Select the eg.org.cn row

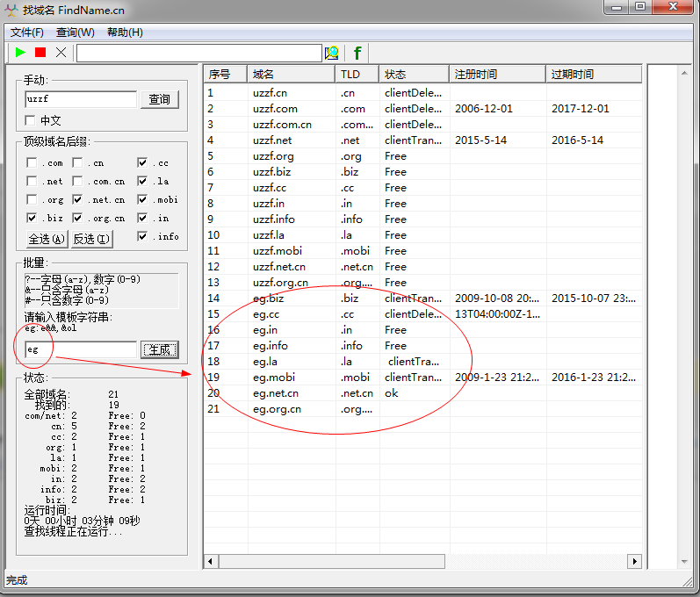tap(422, 409)
